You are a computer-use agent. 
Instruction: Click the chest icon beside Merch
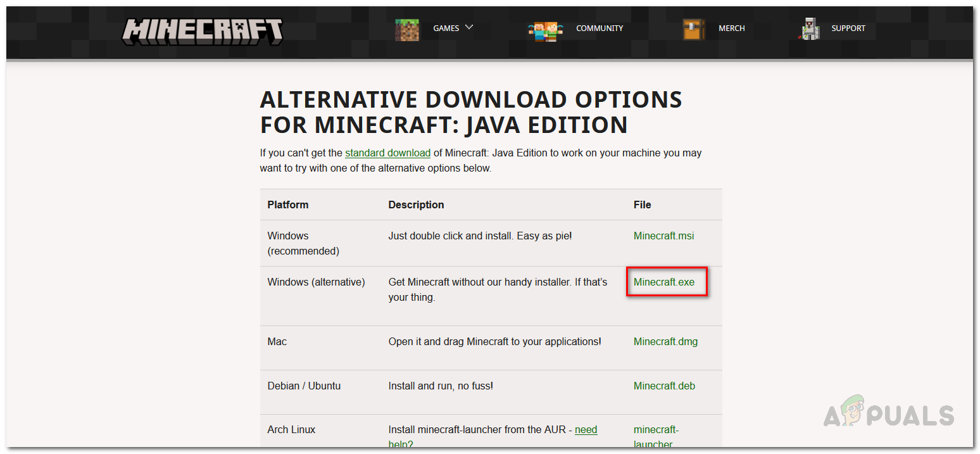(694, 29)
